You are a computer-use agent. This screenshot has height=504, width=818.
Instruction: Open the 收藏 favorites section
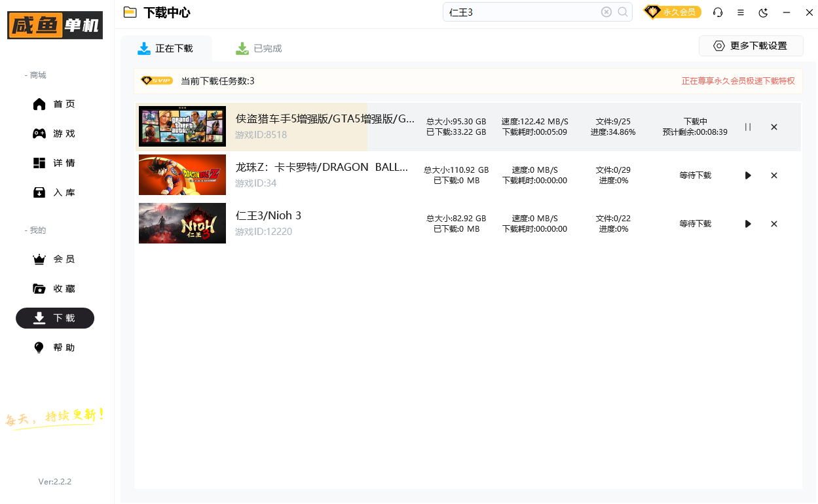pyautogui.click(x=54, y=289)
